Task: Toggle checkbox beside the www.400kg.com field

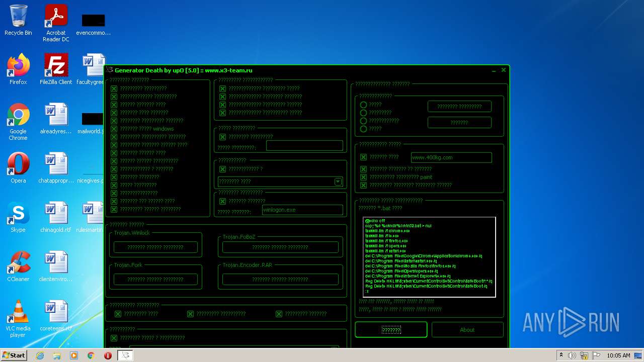Action: 364,157
